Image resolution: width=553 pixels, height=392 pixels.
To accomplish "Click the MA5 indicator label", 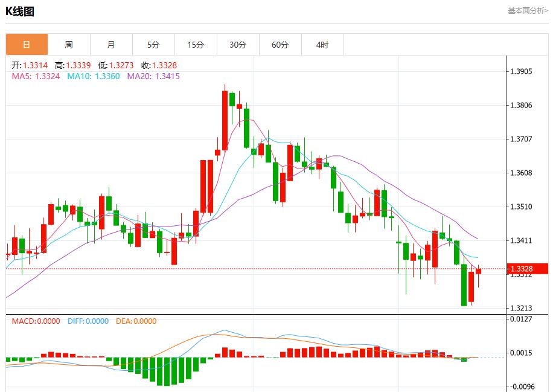I will [36, 76].
